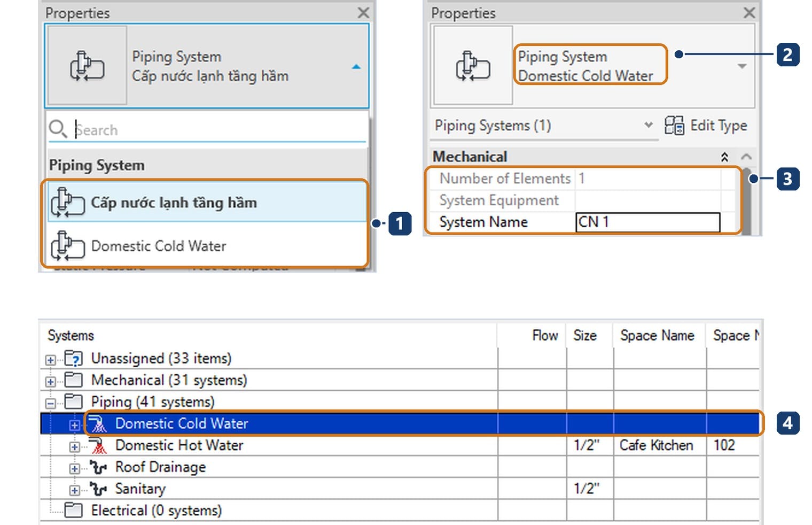Expand the Roof Drainage system node
Screen dimensions: 812x525
[x=74, y=469]
